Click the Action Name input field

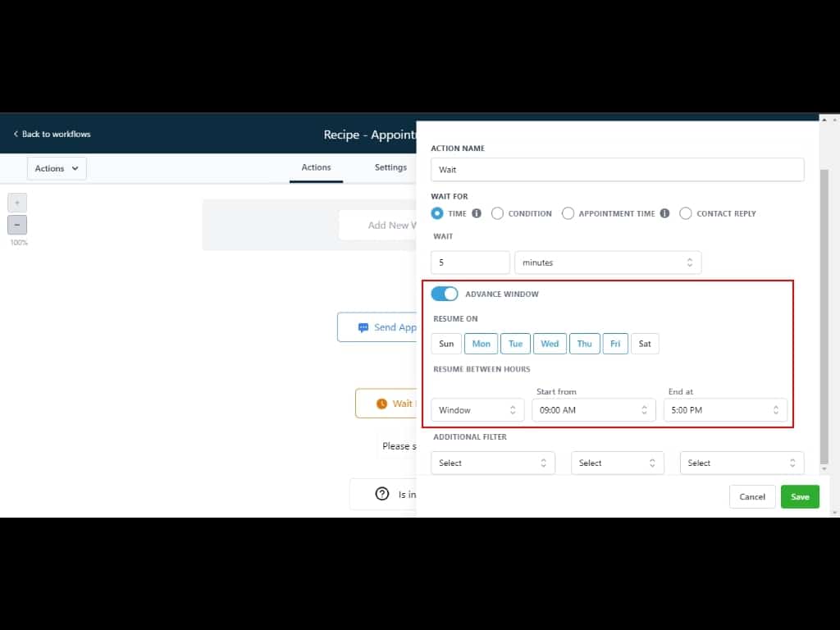click(x=617, y=170)
